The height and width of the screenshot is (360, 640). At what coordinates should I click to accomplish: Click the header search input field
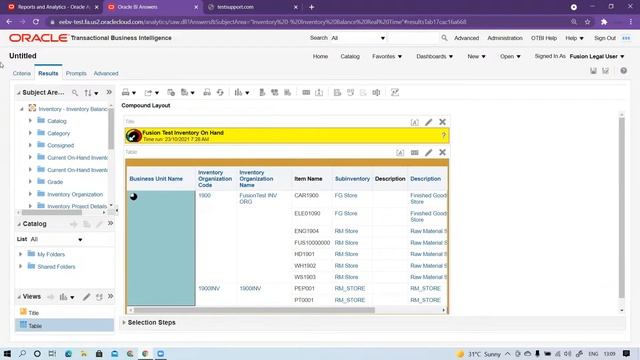(413, 38)
